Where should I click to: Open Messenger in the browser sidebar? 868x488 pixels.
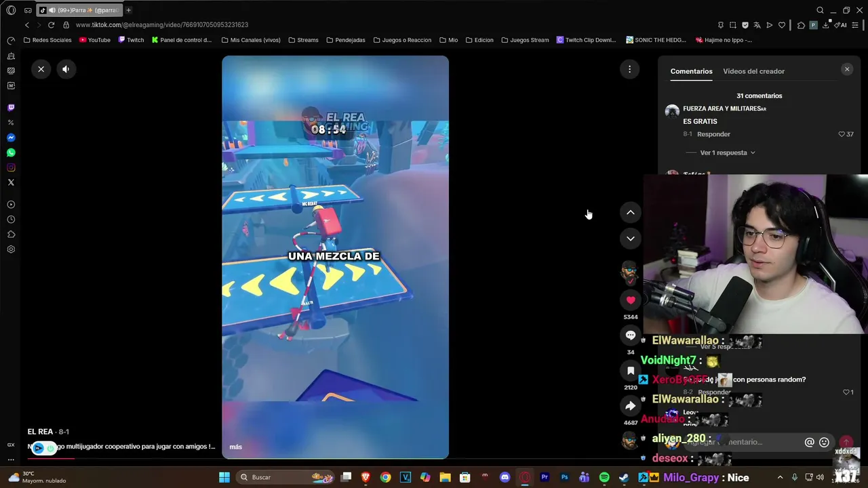(x=11, y=138)
